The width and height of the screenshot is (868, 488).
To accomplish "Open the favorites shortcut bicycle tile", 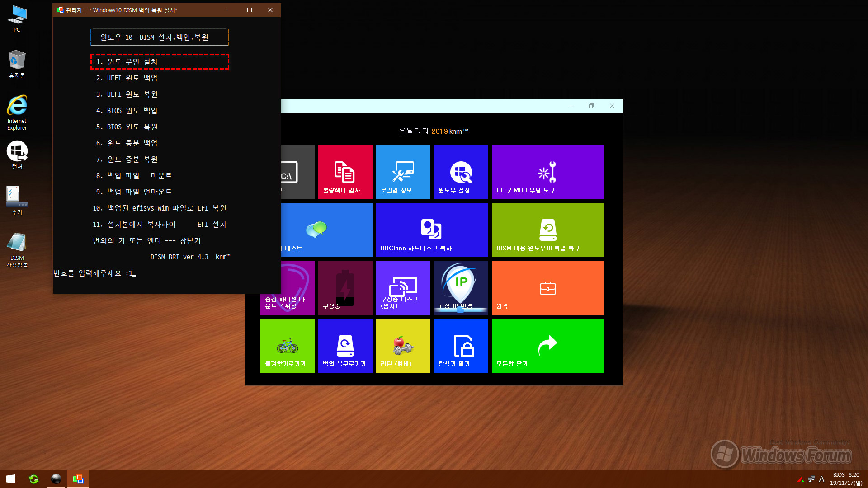I will tap(287, 346).
